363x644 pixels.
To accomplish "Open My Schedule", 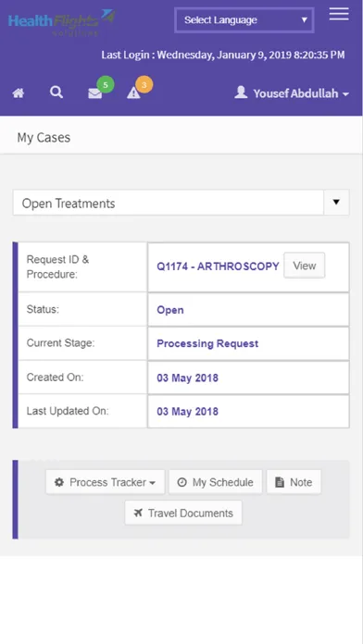I will pyautogui.click(x=216, y=482).
